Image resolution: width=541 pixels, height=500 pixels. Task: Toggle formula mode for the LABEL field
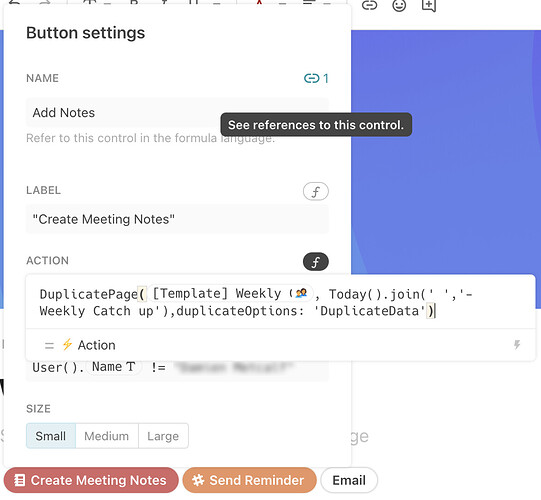(316, 192)
